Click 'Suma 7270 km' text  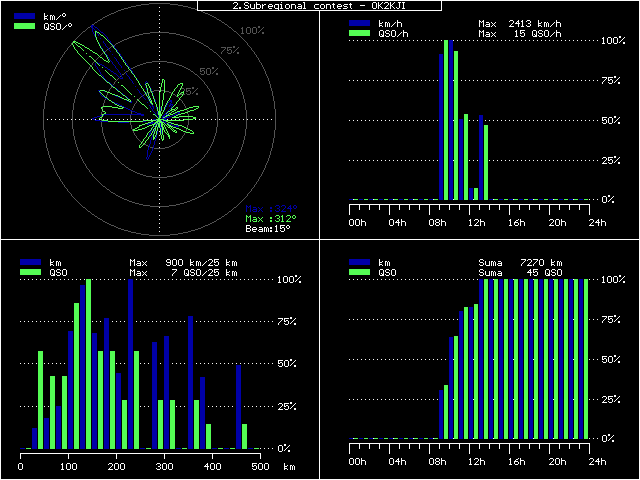click(x=520, y=263)
